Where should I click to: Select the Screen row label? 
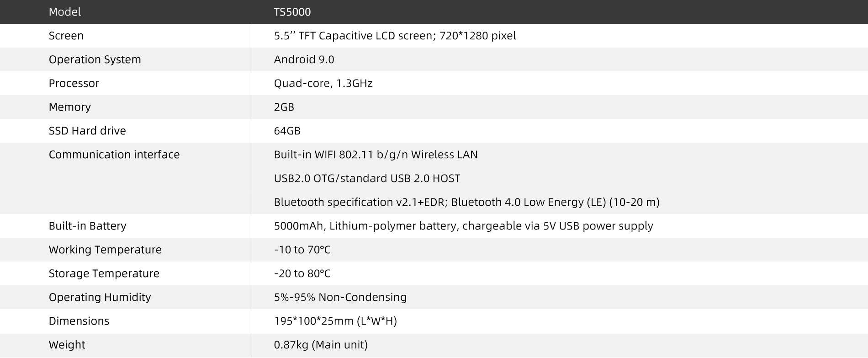(x=66, y=36)
